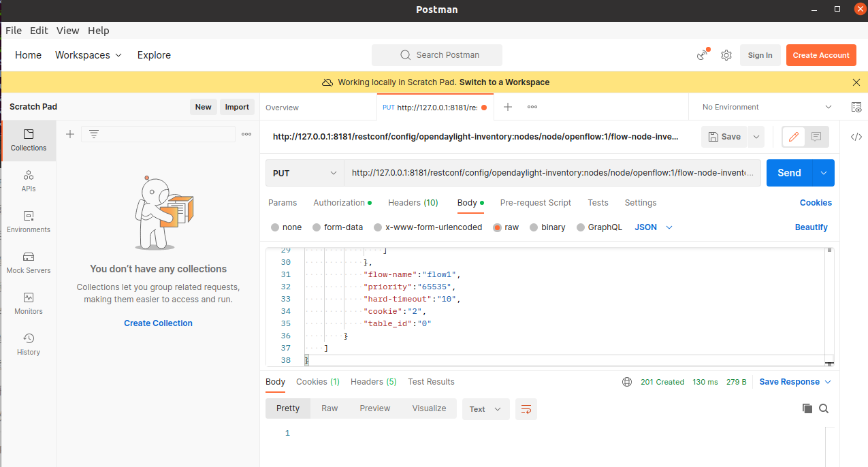The width and height of the screenshot is (868, 467).
Task: Open the Collections sidebar panel
Action: (29, 140)
